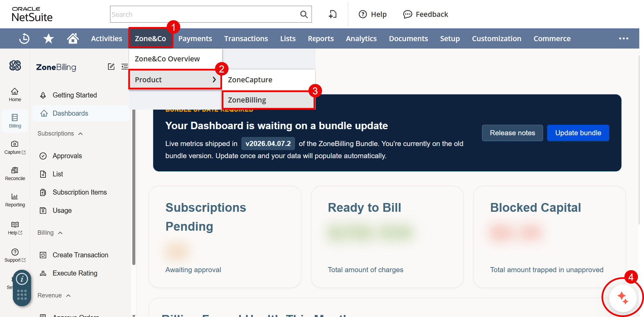Open the Recent Records clock icon
644x317 pixels.
pos(24,38)
